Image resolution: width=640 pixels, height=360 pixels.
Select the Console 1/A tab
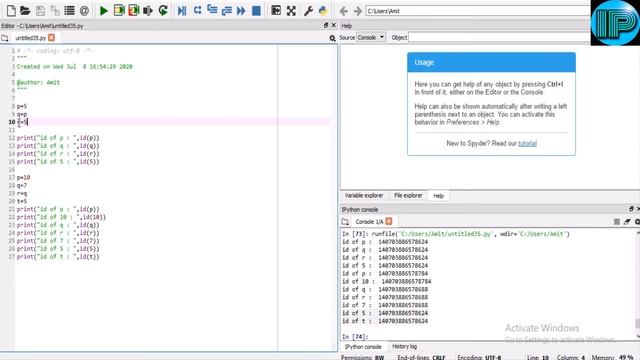369,222
